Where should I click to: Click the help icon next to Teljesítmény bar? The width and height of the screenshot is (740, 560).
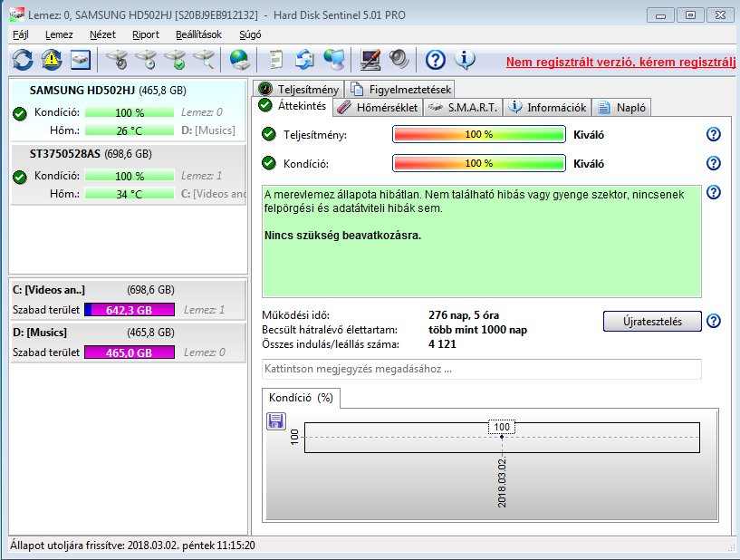[x=714, y=135]
